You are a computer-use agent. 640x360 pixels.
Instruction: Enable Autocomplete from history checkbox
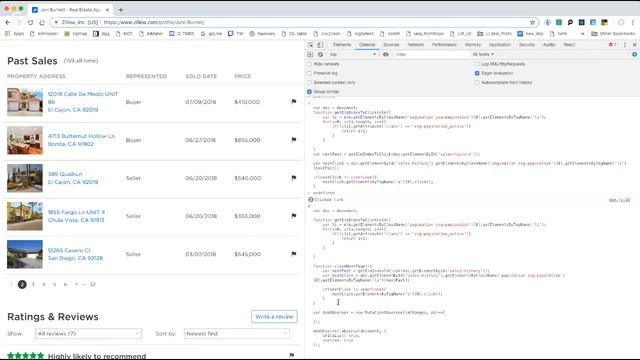[x=477, y=82]
